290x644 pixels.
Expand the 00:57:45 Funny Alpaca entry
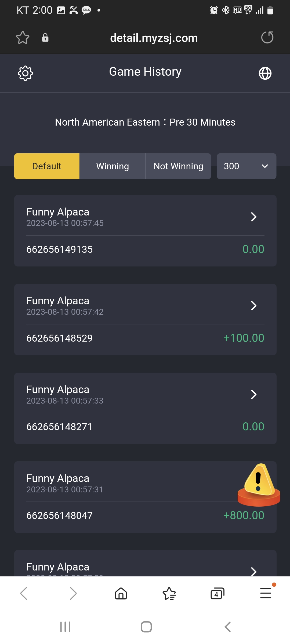[145, 217]
